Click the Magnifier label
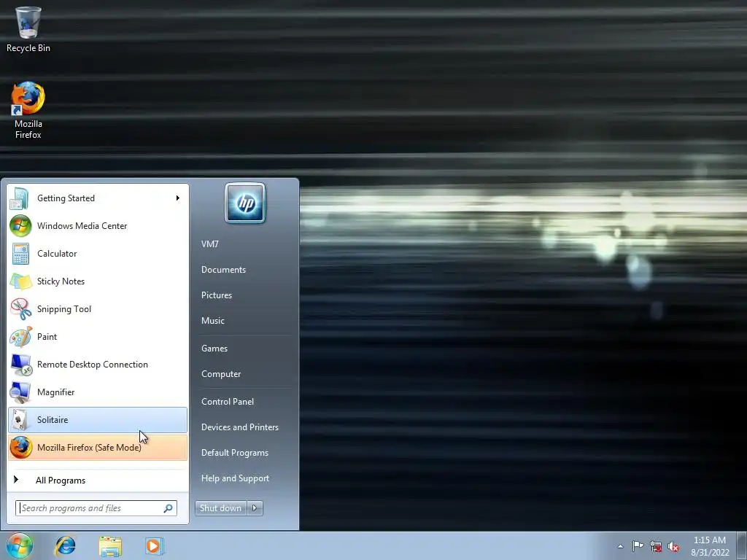This screenshot has height=560, width=747. click(55, 392)
